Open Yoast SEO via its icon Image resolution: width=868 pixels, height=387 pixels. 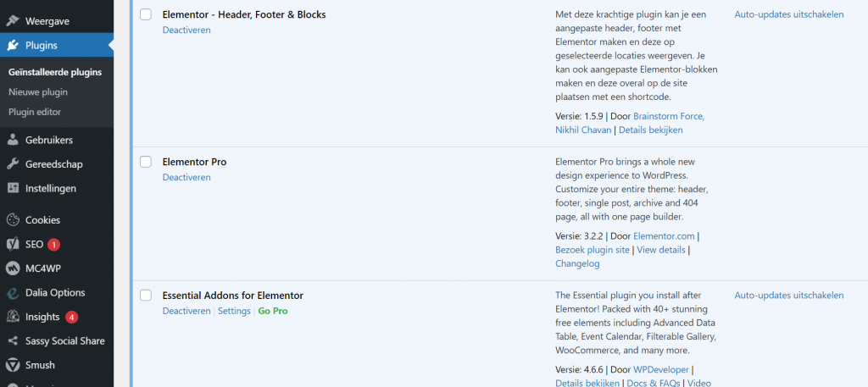(x=13, y=245)
